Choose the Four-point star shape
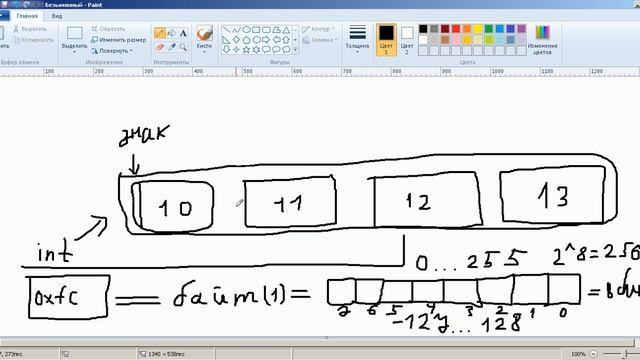 [x=236, y=49]
